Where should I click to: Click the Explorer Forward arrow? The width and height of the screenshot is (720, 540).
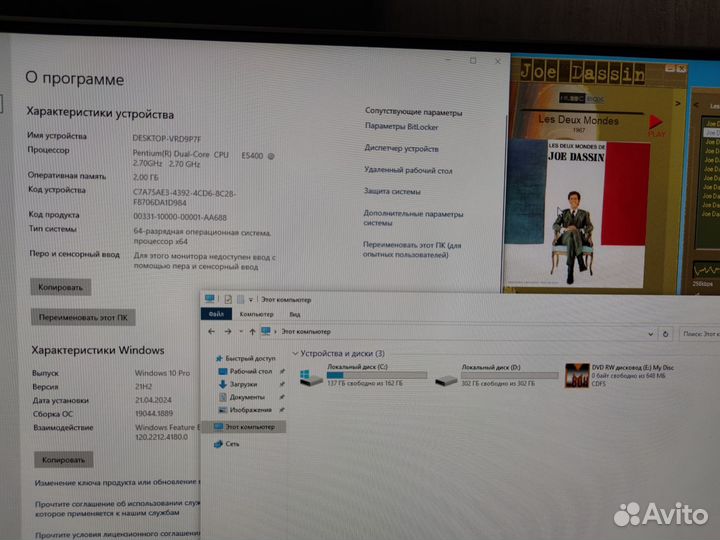(228, 331)
